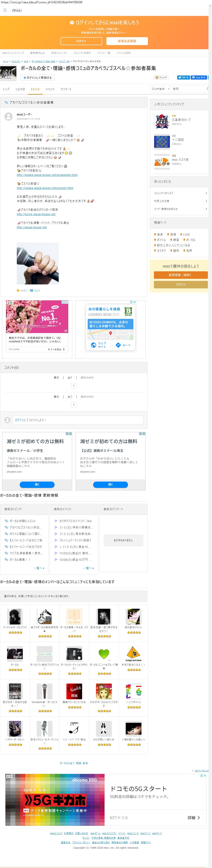Share the topic with the Twitter ツイート button

point(183,77)
